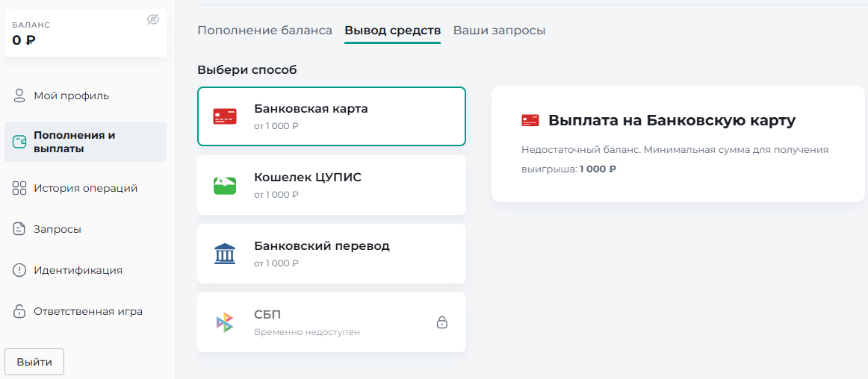Image resolution: width=868 pixels, height=379 pixels.
Task: Click the Идентификация exclamation icon
Action: pos(19,271)
